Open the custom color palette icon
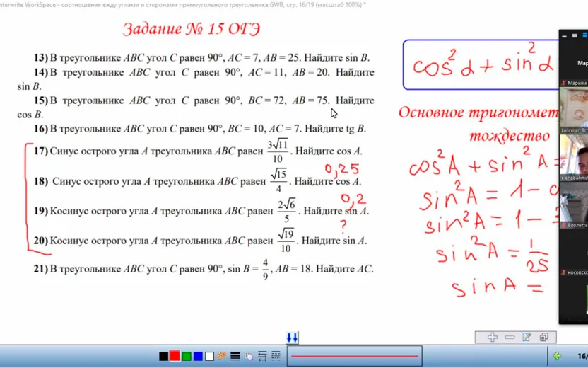The height and width of the screenshot is (368, 588). pos(222,355)
